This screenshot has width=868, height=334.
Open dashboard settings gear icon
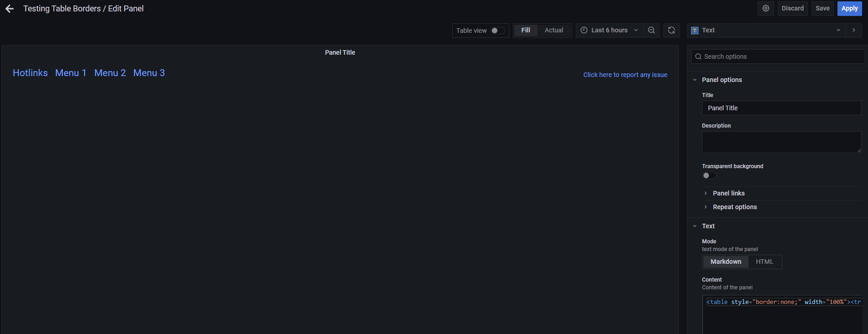pyautogui.click(x=766, y=8)
